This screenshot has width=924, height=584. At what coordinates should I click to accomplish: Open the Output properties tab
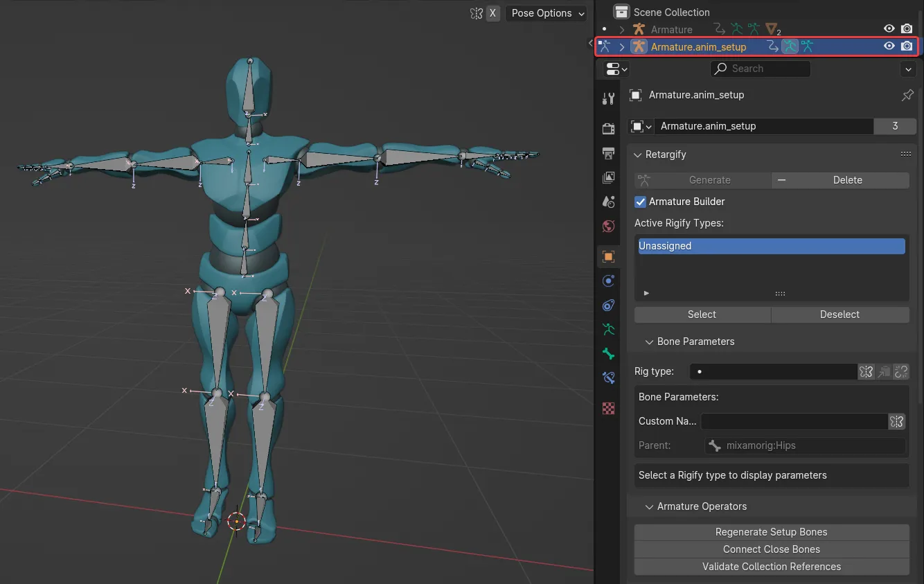tap(609, 154)
